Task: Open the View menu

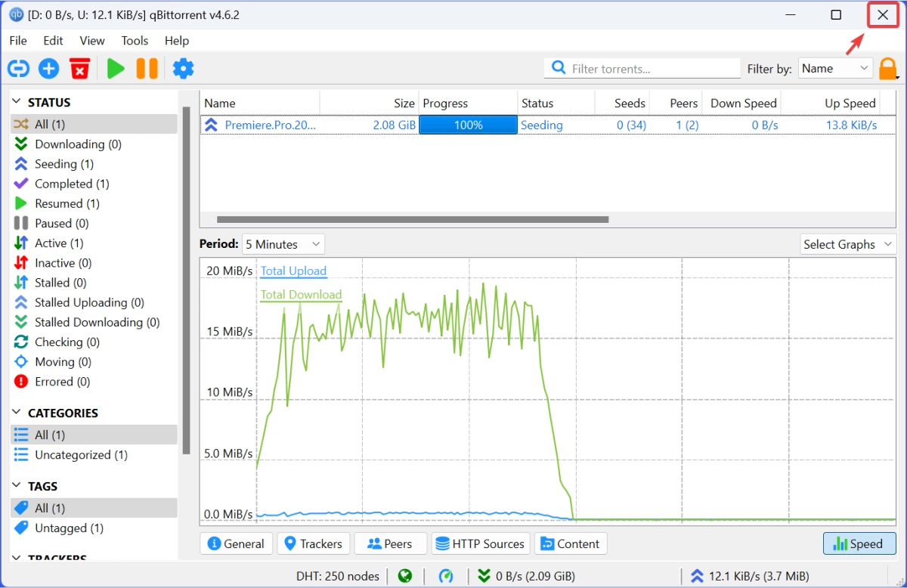Action: pyautogui.click(x=92, y=40)
